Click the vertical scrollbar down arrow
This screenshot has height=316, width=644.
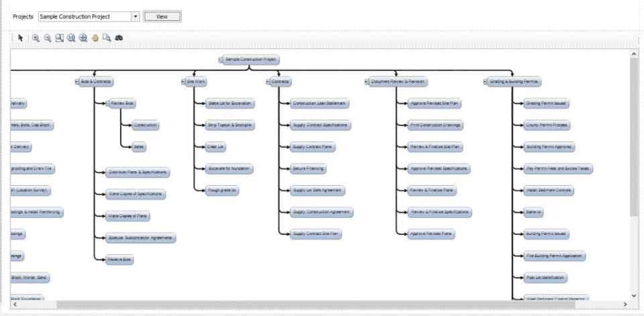(634, 295)
